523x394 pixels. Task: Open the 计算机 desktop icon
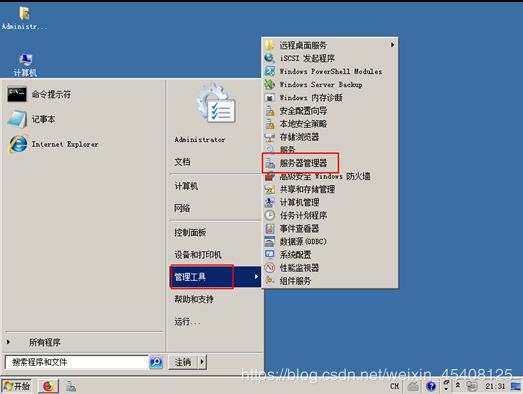pos(25,65)
